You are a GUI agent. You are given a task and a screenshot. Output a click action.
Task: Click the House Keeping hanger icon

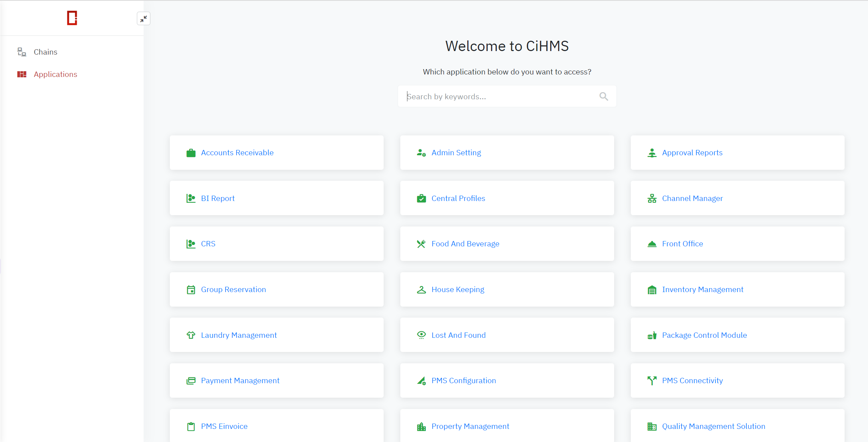[421, 290]
